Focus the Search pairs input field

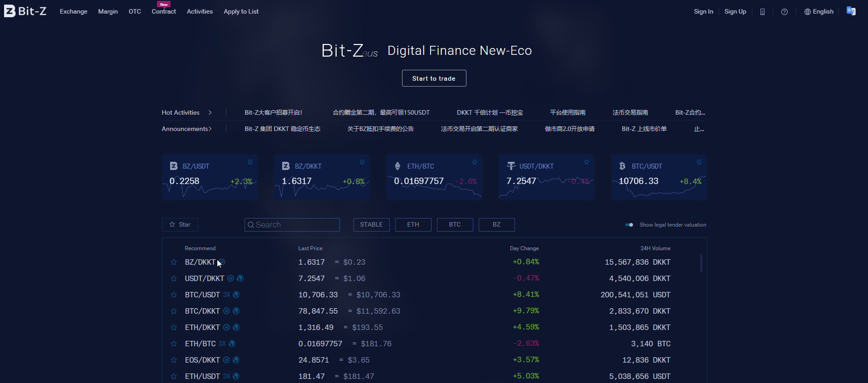point(292,225)
